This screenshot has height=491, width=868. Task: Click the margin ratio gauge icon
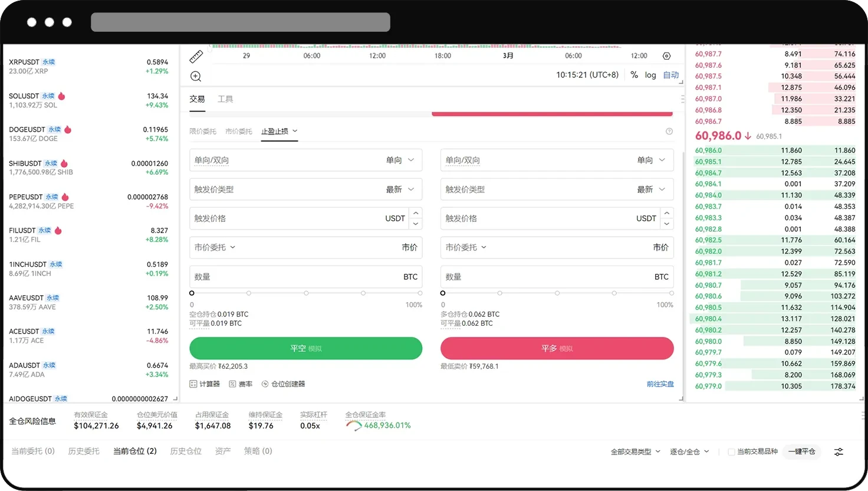point(354,425)
